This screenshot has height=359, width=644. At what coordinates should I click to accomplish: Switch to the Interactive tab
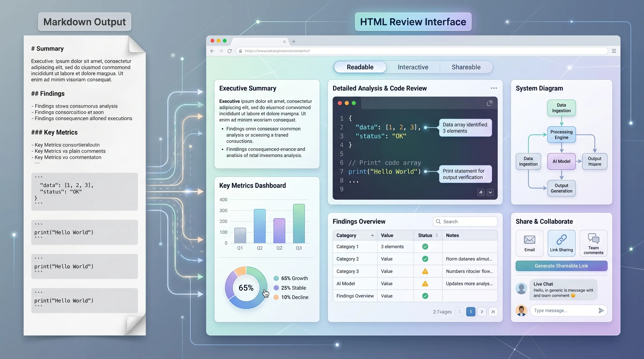point(413,67)
